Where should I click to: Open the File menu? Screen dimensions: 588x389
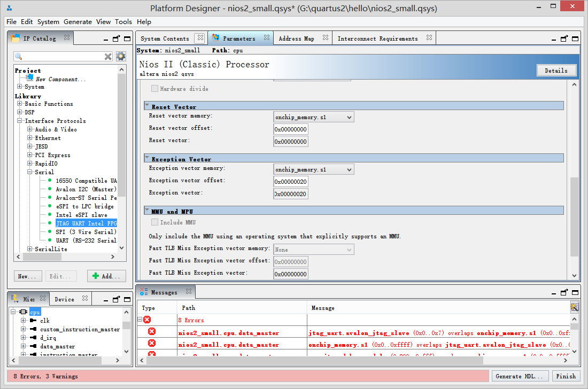click(x=11, y=22)
